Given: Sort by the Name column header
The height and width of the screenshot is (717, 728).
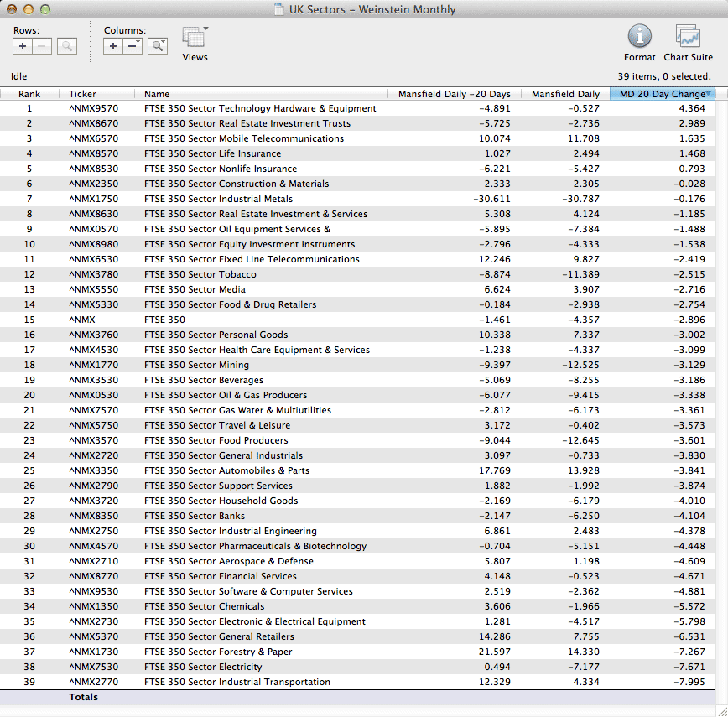Looking at the screenshot, I should pyautogui.click(x=157, y=94).
